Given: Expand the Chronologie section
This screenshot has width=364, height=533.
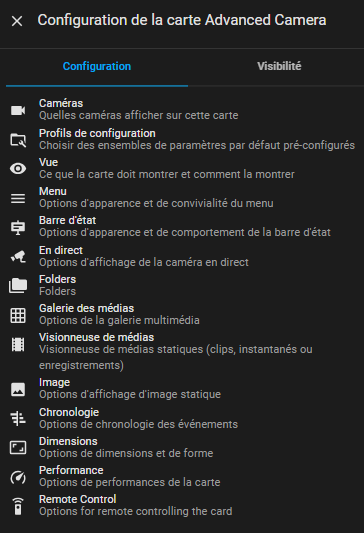Looking at the screenshot, I should 185,418.
